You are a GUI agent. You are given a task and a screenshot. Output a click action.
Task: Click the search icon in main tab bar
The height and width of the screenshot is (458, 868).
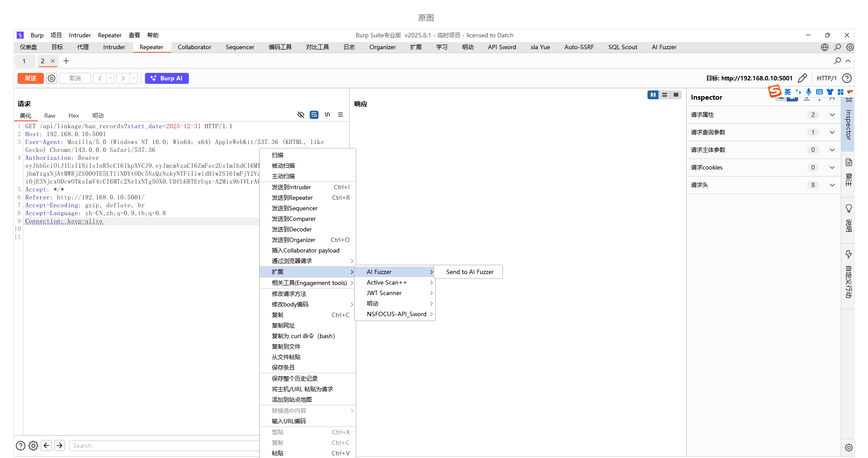pyautogui.click(x=838, y=47)
